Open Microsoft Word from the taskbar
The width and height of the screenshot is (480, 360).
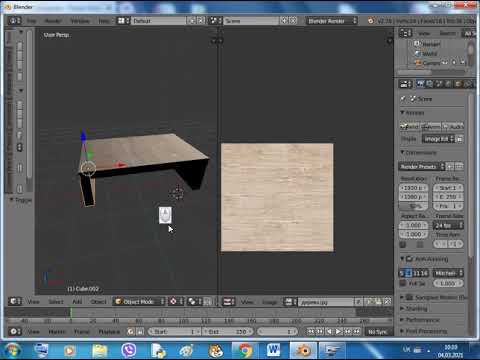click(x=274, y=350)
